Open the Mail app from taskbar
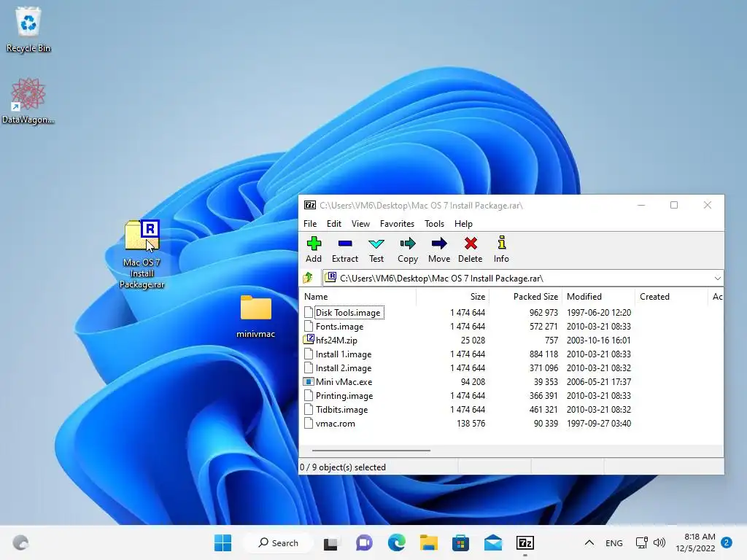The image size is (747, 560). (492, 542)
